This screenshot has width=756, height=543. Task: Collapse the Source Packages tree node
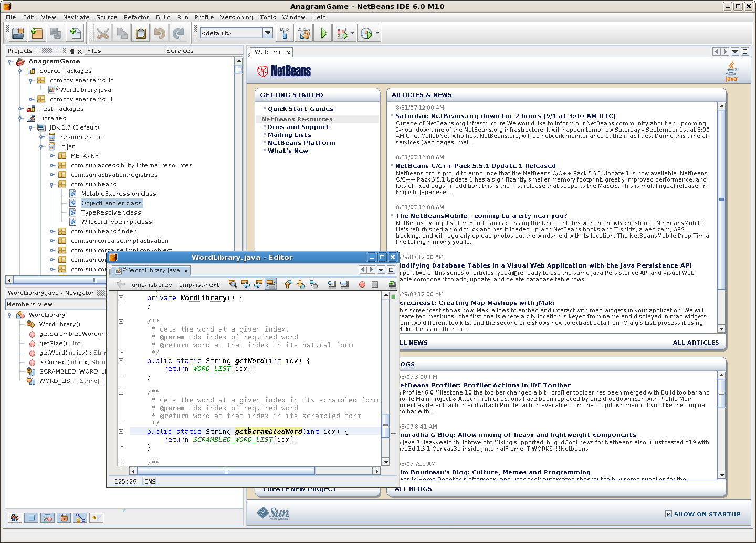tap(20, 71)
